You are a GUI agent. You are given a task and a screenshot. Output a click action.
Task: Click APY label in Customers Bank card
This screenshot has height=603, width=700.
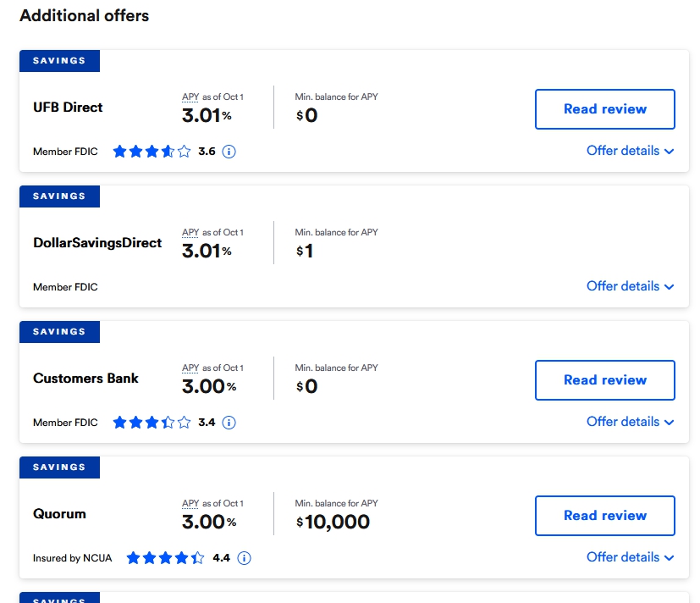(x=190, y=368)
